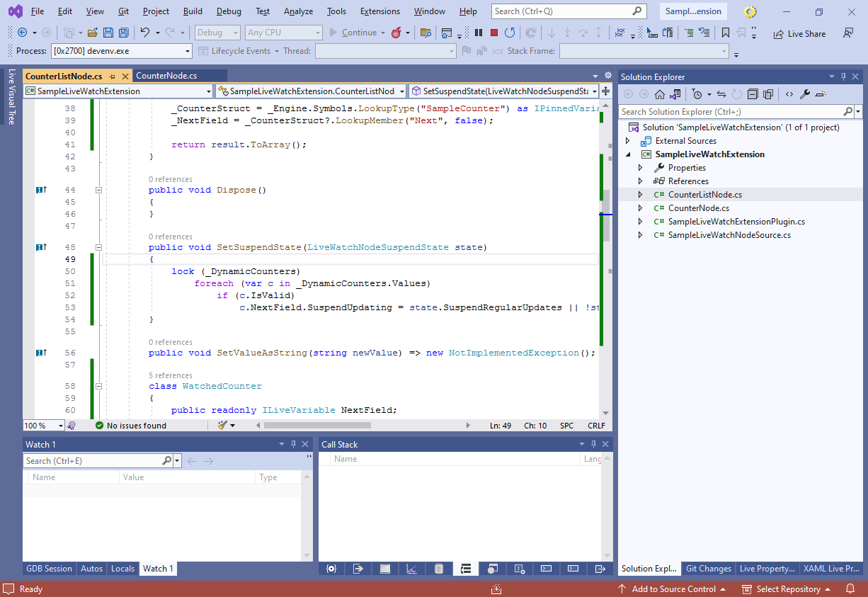Screen dimensions: 868x597
Task: Click the Live Share button
Action: click(x=799, y=33)
